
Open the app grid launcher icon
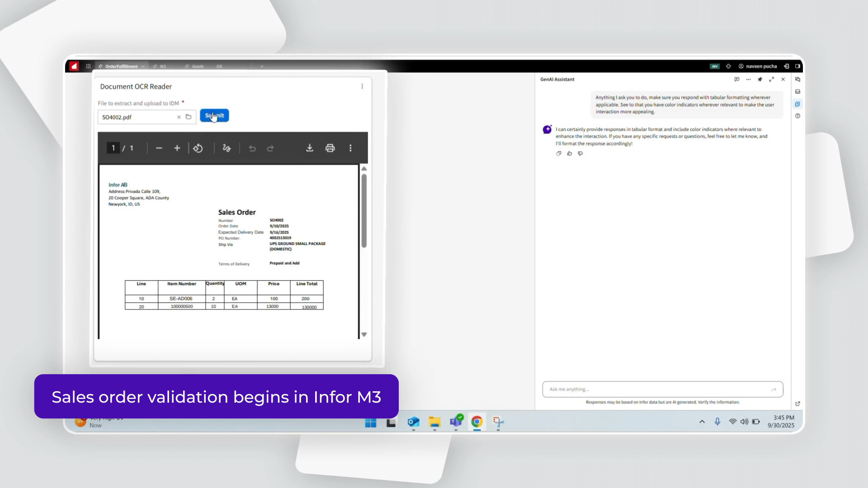pyautogui.click(x=88, y=66)
